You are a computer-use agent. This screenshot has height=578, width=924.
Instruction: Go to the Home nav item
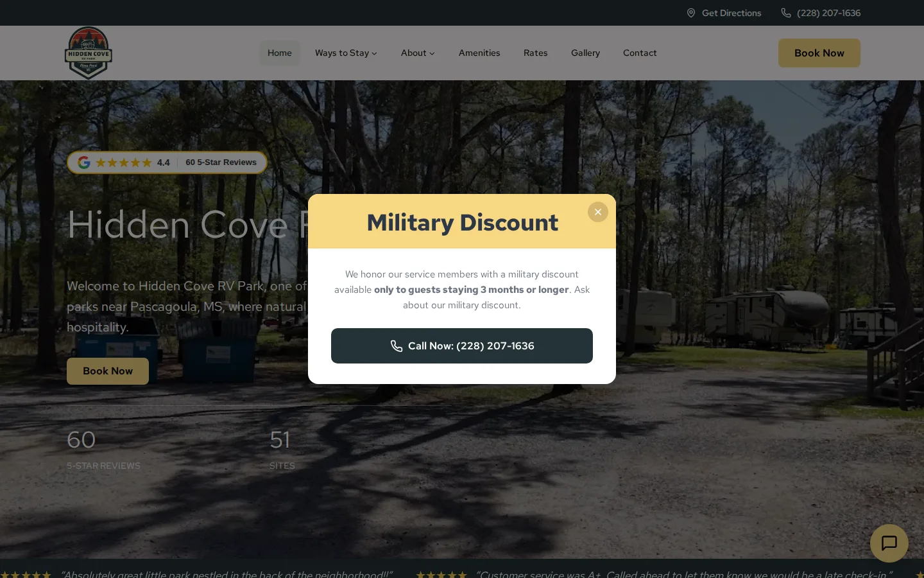click(x=280, y=53)
